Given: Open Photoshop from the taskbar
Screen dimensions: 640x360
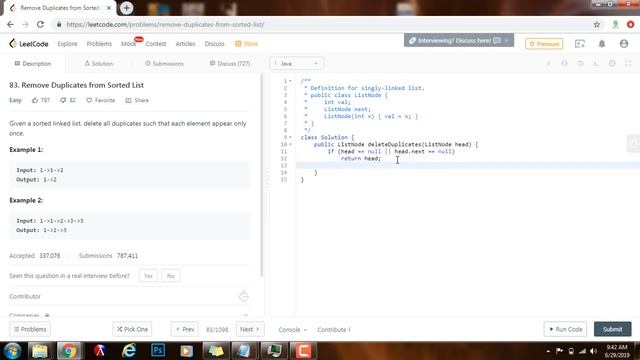Looking at the screenshot, I should [x=158, y=351].
